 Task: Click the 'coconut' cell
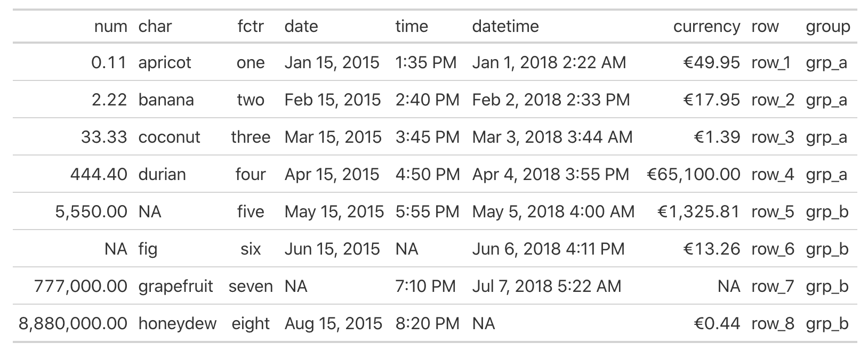[169, 137]
